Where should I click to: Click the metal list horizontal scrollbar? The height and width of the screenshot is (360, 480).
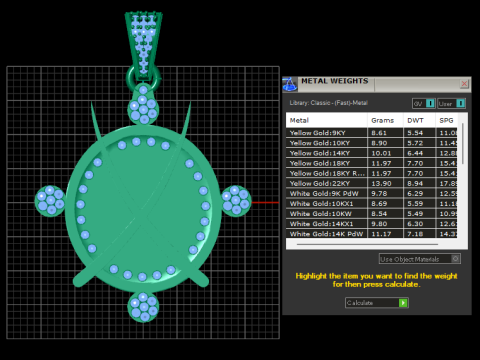(367, 244)
